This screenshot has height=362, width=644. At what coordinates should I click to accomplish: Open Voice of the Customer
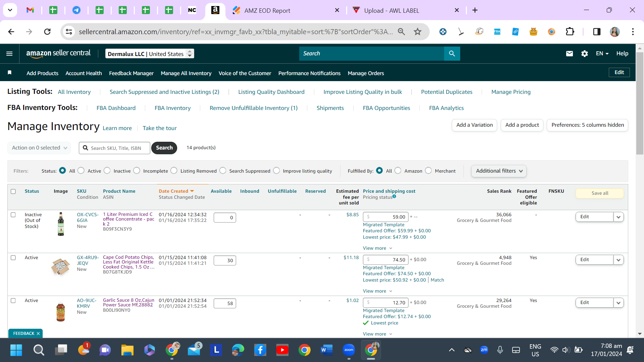[x=245, y=73]
